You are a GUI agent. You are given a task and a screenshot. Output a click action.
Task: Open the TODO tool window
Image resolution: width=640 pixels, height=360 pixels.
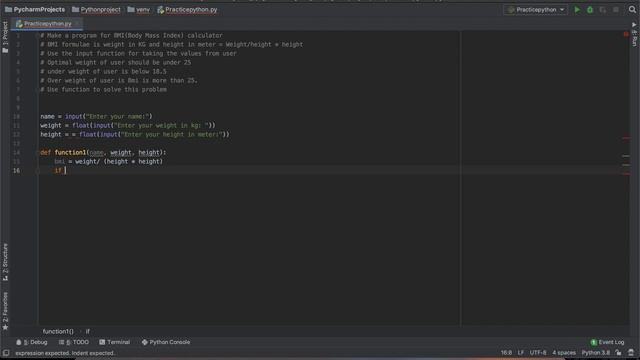[x=74, y=342]
